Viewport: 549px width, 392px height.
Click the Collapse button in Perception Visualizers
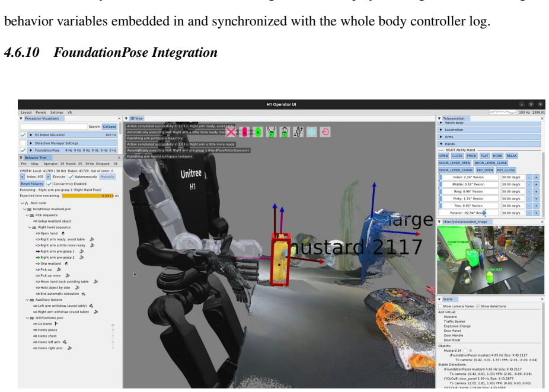point(109,127)
